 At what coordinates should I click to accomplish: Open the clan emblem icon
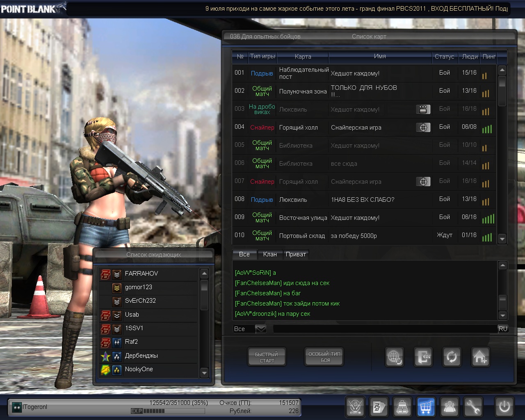click(355, 407)
